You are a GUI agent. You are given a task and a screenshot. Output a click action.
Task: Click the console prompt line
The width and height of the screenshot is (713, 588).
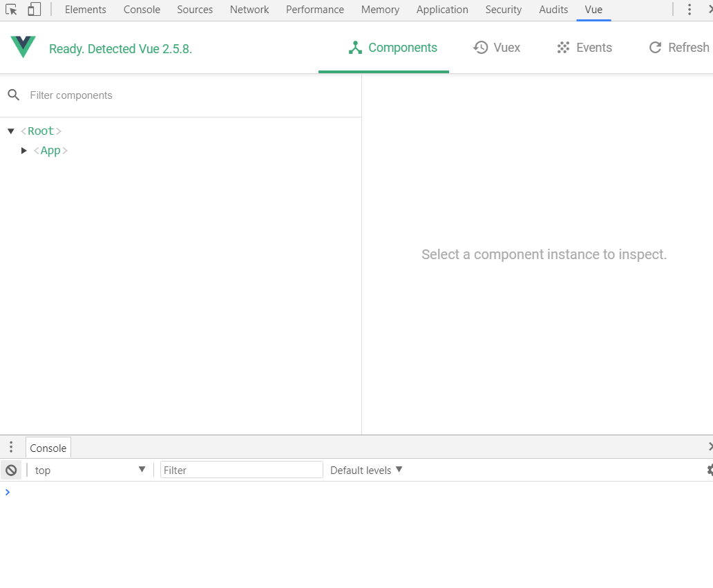click(356, 492)
